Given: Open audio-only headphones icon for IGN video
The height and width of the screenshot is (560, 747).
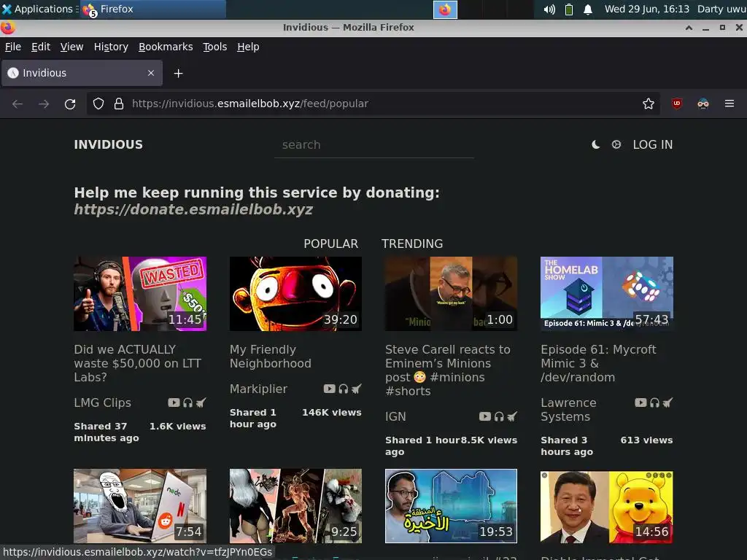Looking at the screenshot, I should [x=499, y=416].
